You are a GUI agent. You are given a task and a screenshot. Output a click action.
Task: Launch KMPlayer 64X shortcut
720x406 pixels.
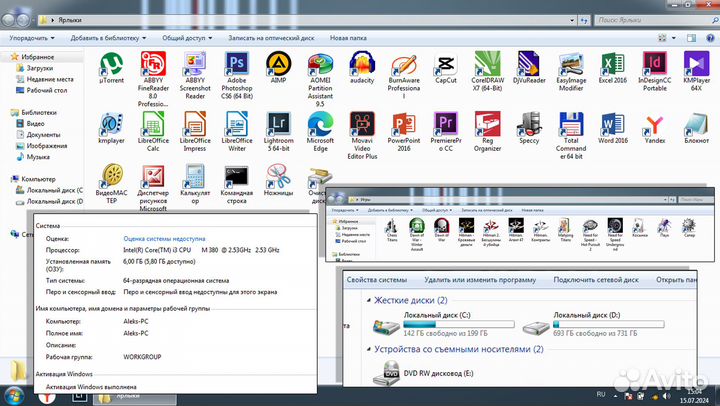click(x=696, y=71)
